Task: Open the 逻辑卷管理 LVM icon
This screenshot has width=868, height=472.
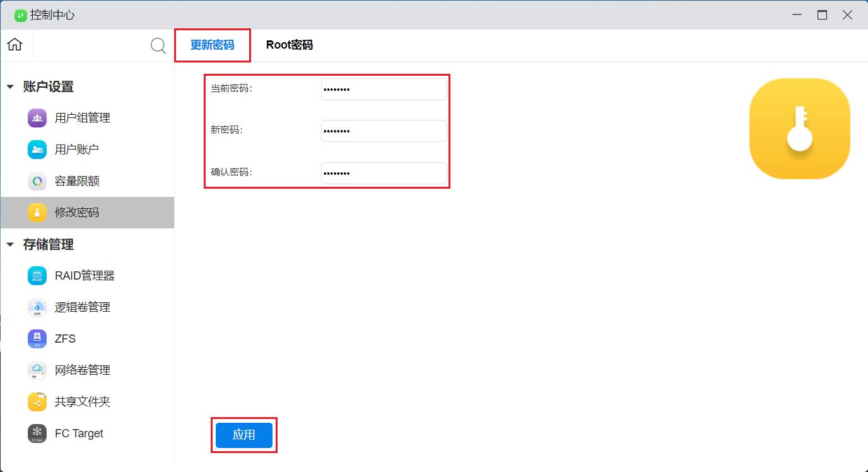Action: tap(37, 307)
